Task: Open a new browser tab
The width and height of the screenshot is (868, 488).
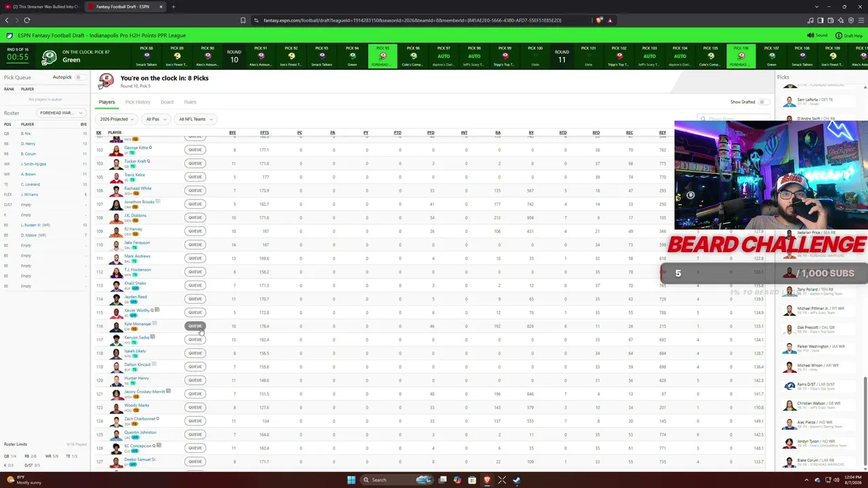Action: (173, 7)
